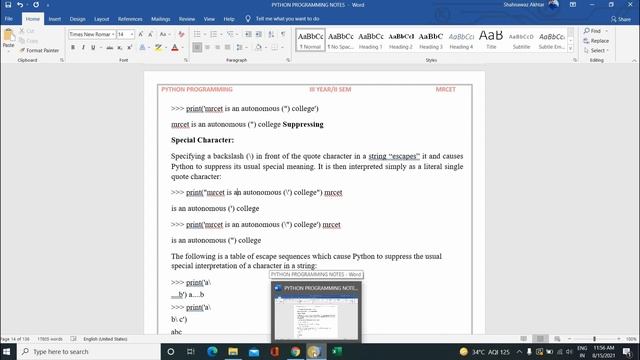Open the font size dropdown
Screen dimensions: 640x360
pos(132,34)
